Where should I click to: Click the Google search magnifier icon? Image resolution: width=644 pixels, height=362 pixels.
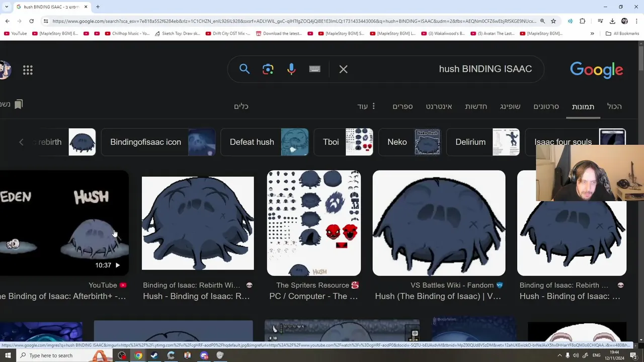pos(245,69)
